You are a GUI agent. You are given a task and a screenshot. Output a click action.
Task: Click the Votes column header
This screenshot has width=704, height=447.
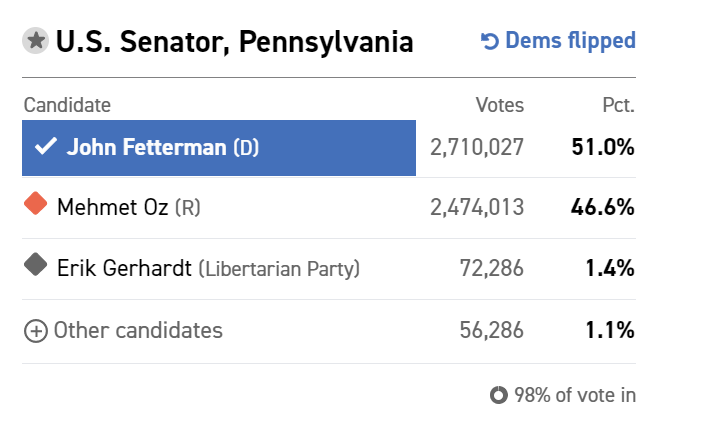tap(500, 105)
